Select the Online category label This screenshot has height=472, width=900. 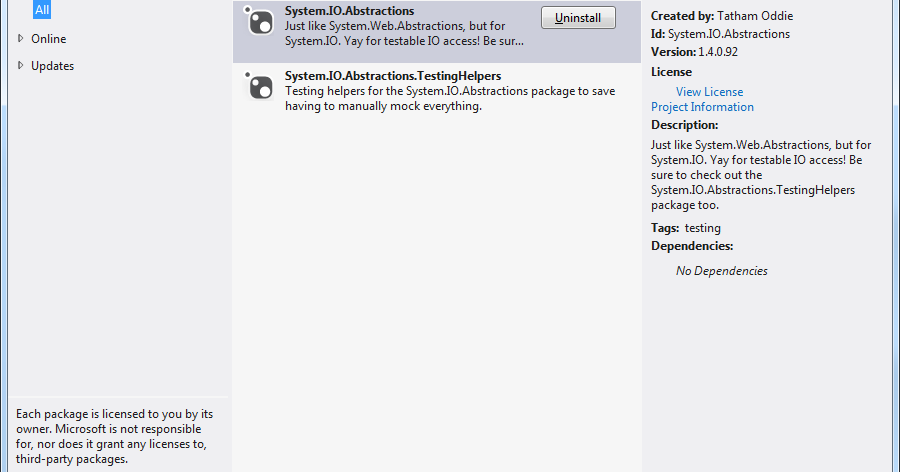point(49,39)
